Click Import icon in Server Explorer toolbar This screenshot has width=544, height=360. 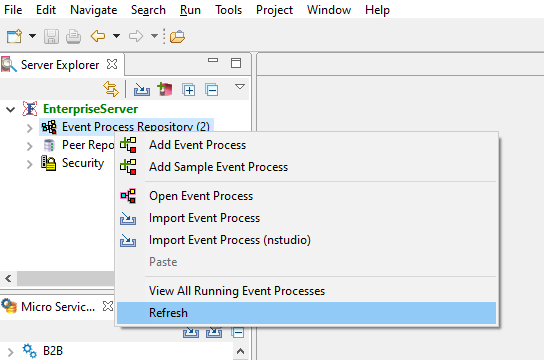(x=142, y=89)
